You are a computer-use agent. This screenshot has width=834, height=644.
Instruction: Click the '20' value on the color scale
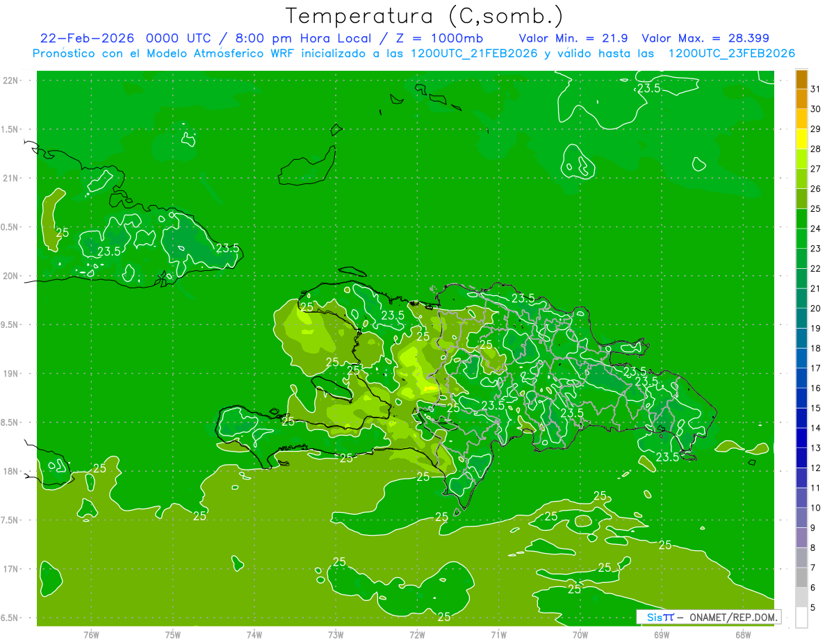click(816, 308)
